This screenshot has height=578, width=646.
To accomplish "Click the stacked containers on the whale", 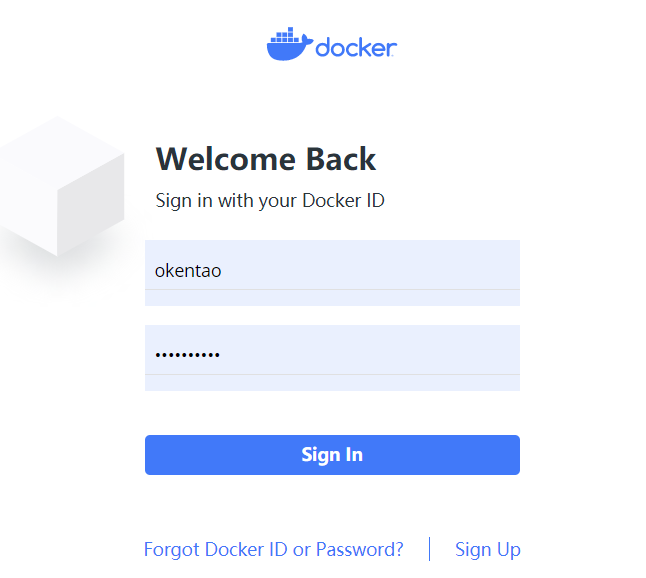I will coord(285,35).
